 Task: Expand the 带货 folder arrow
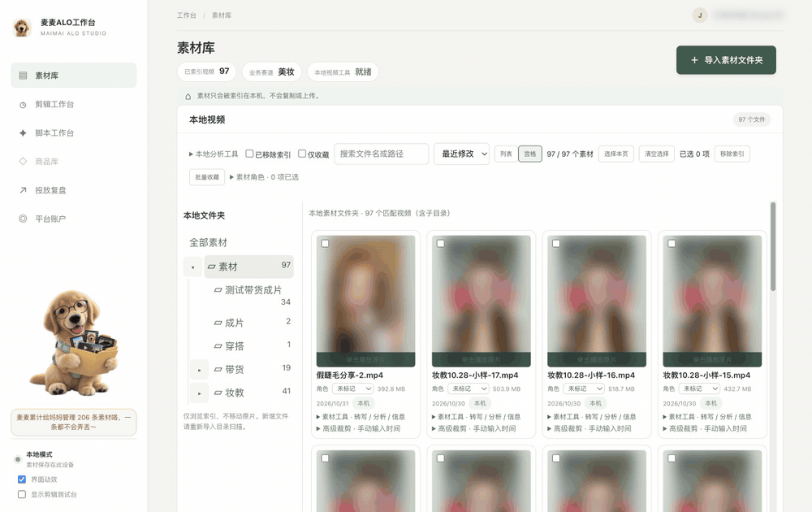[x=200, y=370]
